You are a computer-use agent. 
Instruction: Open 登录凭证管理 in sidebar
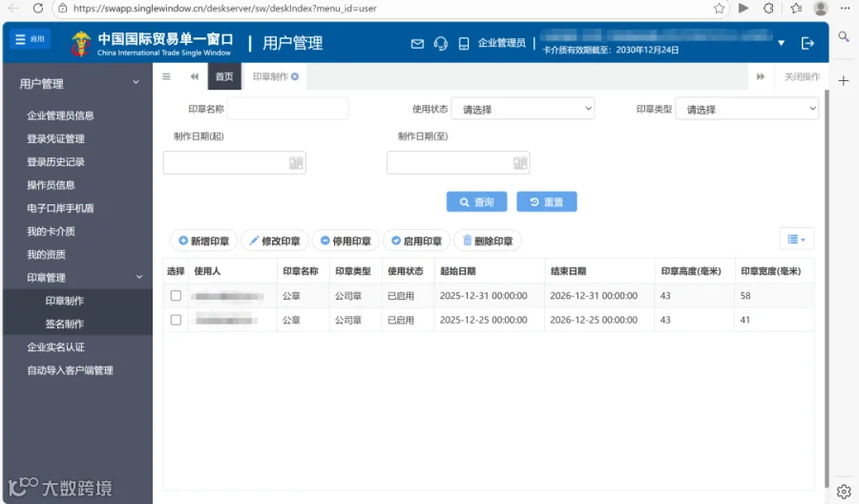[56, 138]
